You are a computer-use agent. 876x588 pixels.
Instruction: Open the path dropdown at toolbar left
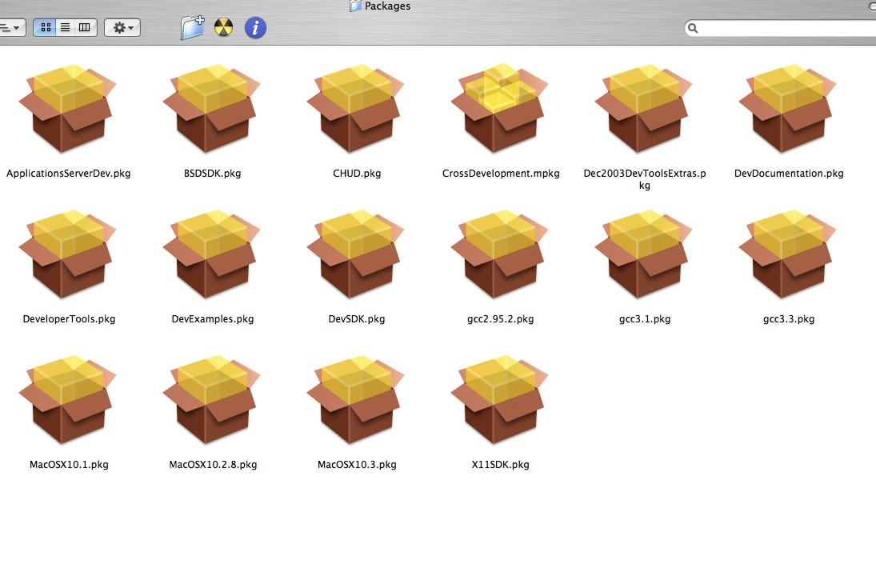[11, 27]
